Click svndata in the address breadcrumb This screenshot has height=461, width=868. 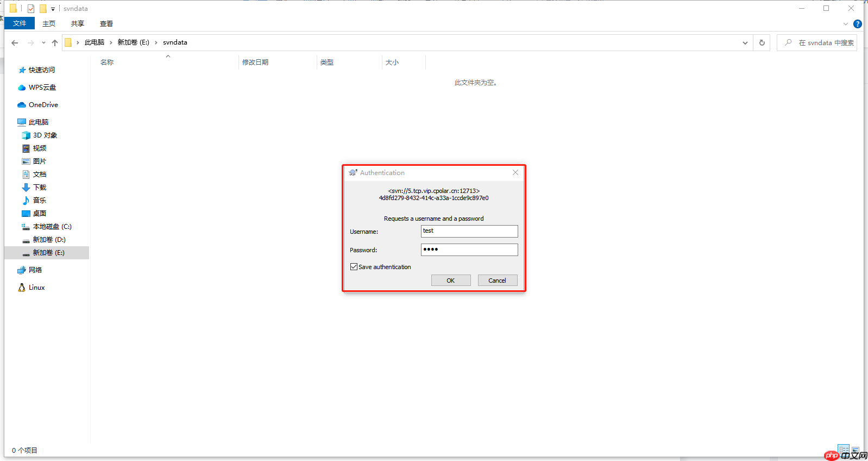[x=175, y=42]
